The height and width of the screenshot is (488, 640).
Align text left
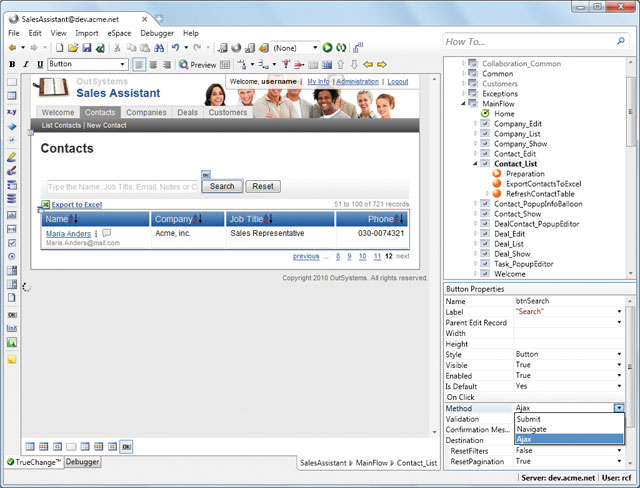tap(139, 64)
